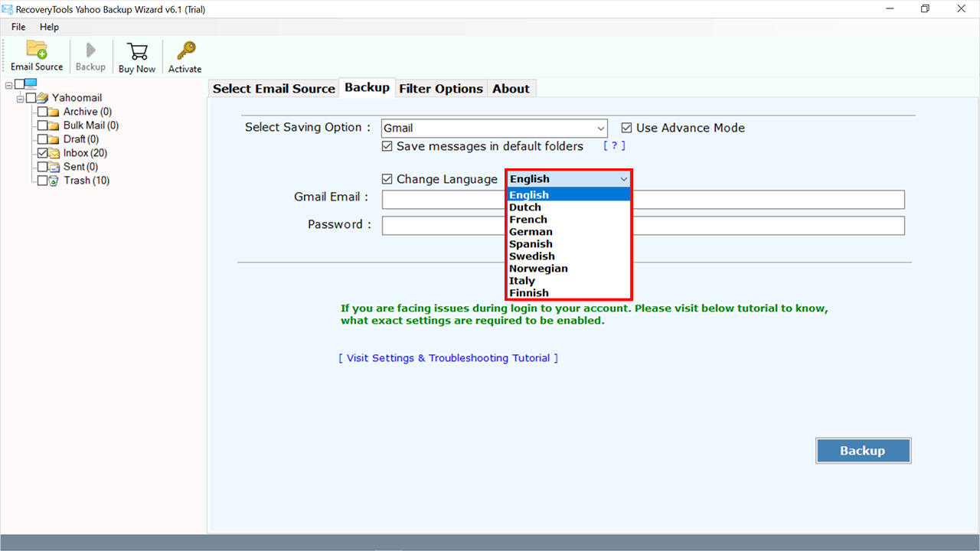Select the computer root node icon
The width and height of the screenshot is (980, 551).
click(x=31, y=84)
